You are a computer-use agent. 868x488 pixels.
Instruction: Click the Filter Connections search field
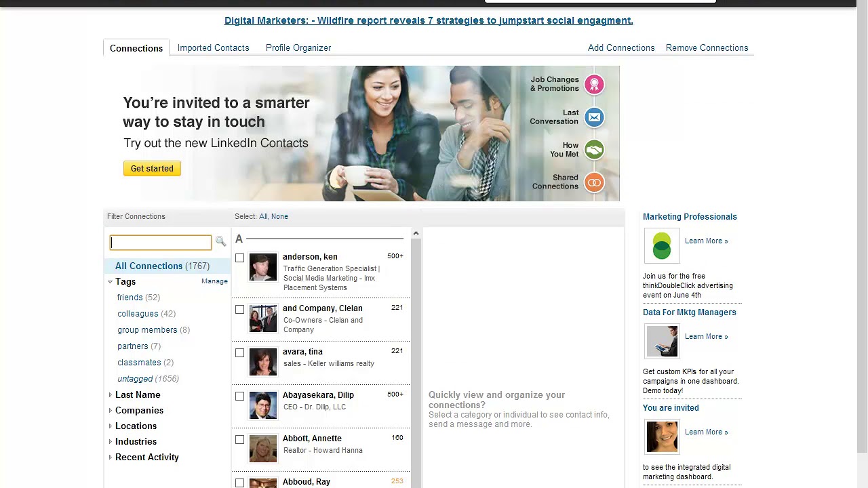161,242
